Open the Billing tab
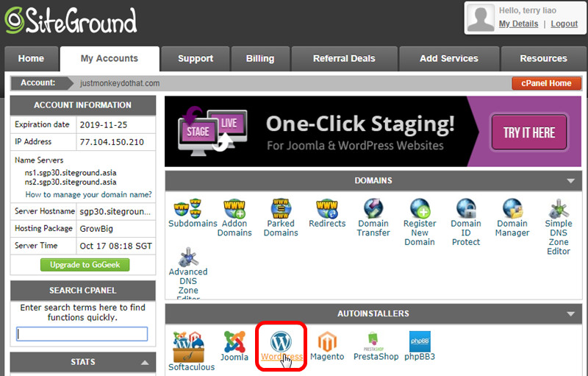Viewport: 588px width, 376px height. (260, 59)
